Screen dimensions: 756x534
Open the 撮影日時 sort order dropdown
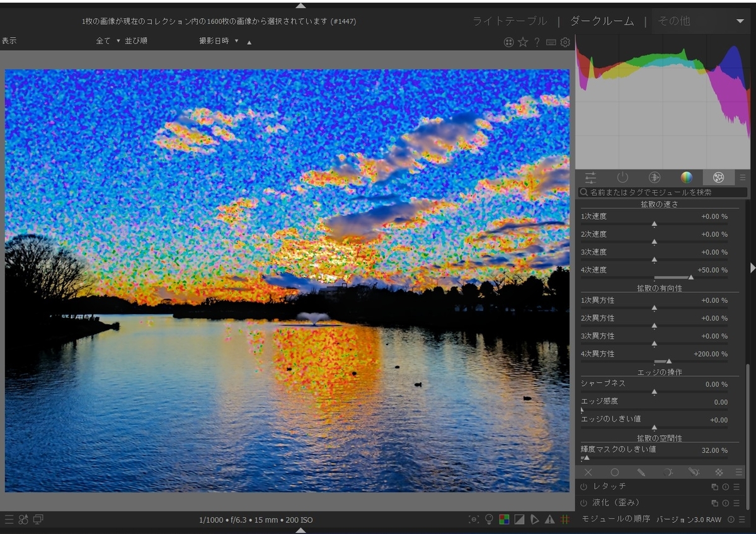click(x=219, y=41)
